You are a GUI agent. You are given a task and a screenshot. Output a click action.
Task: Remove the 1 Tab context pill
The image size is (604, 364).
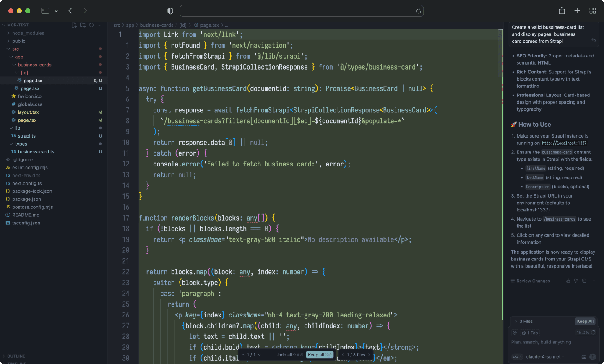point(530,333)
